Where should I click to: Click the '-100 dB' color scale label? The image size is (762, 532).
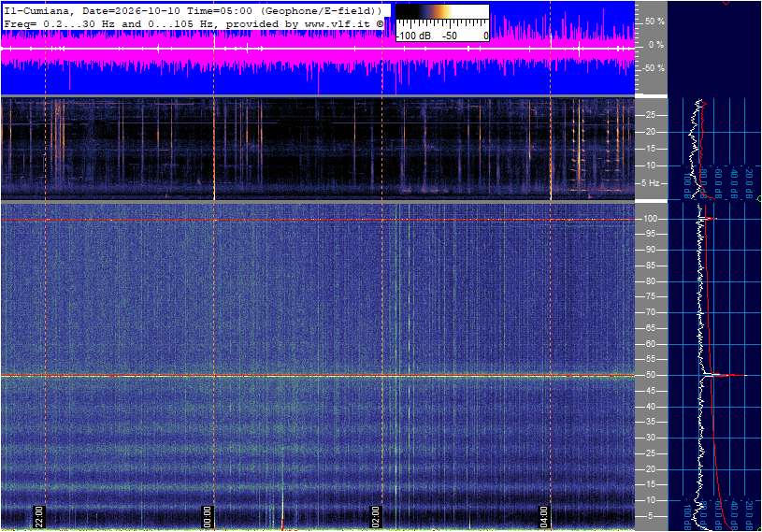(413, 36)
